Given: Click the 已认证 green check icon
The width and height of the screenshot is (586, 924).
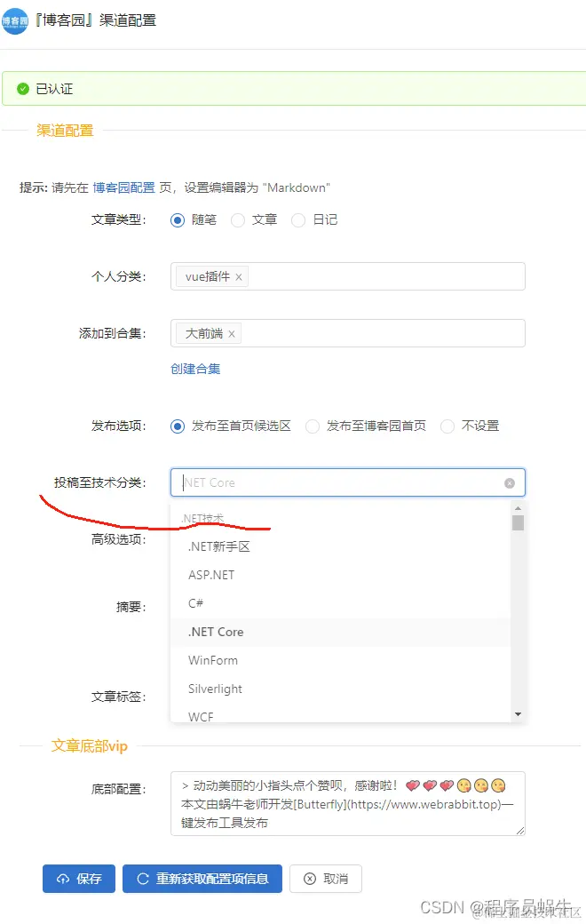Looking at the screenshot, I should [23, 89].
